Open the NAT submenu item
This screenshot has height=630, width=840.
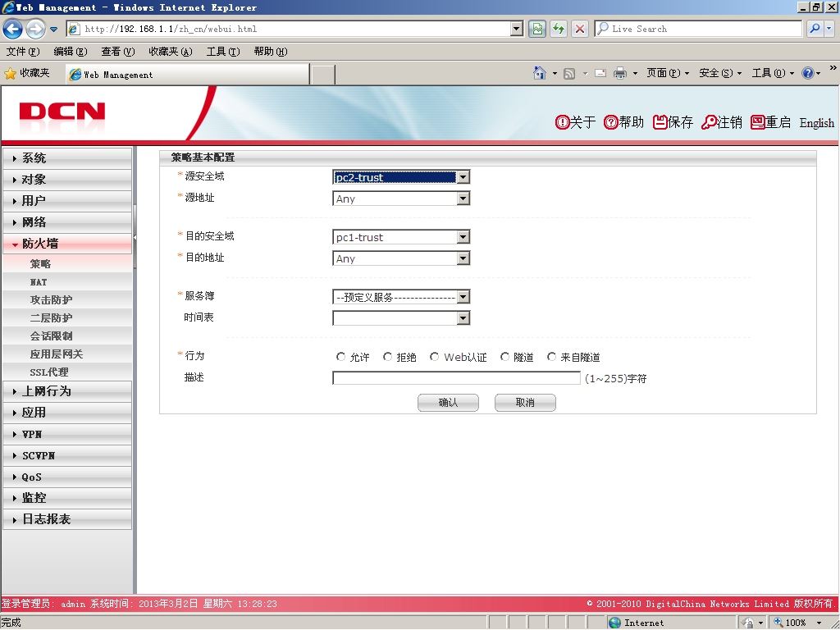pos(67,282)
